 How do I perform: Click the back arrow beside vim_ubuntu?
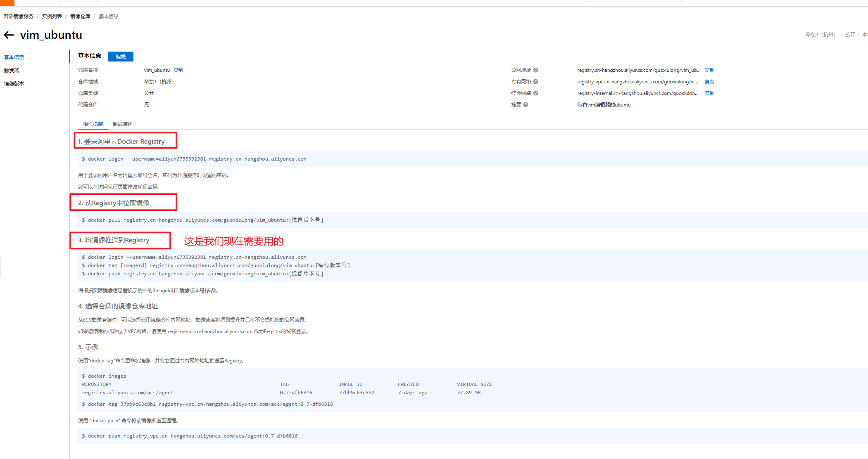click(9, 35)
